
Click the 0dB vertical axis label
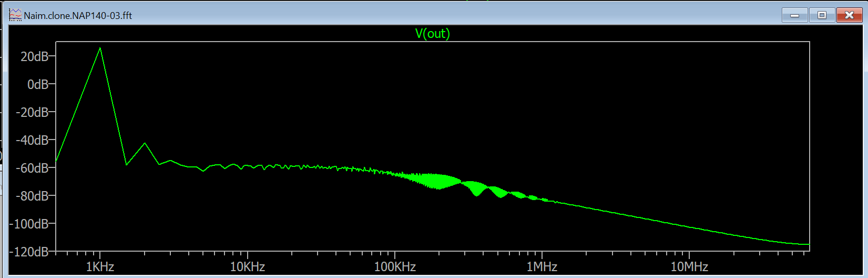38,84
